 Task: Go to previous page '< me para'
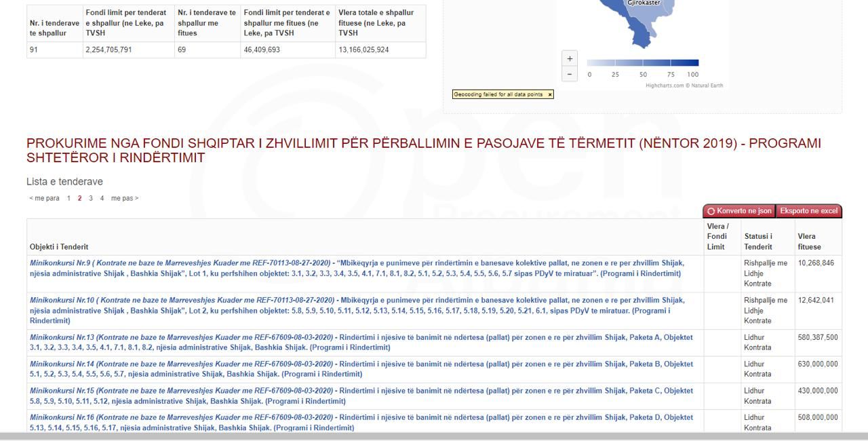click(44, 199)
